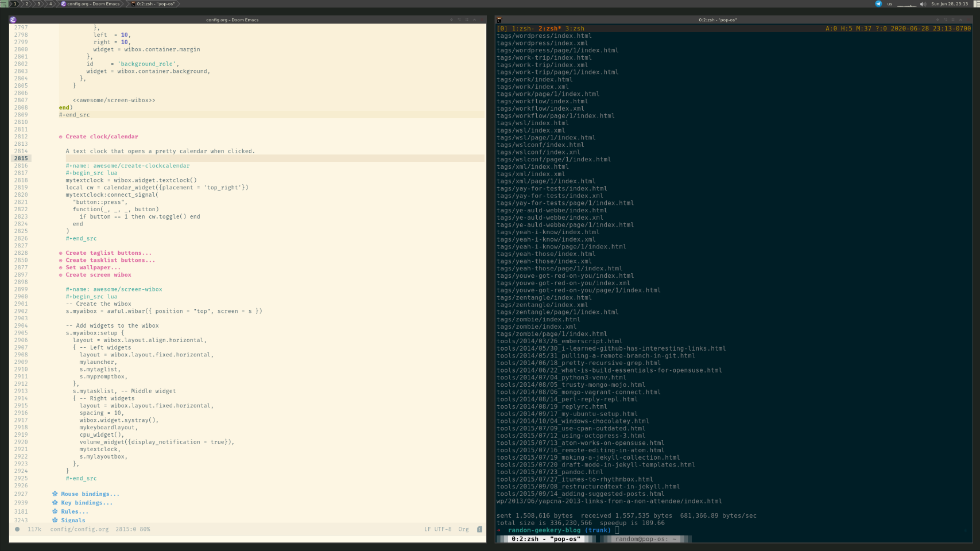This screenshot has width=980, height=551.
Task: Switch to workspace tag 3
Action: (x=38, y=3)
